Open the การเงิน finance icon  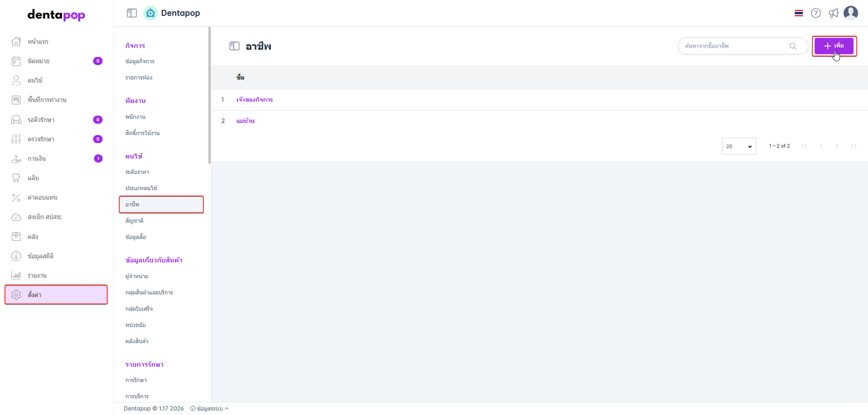[17, 159]
